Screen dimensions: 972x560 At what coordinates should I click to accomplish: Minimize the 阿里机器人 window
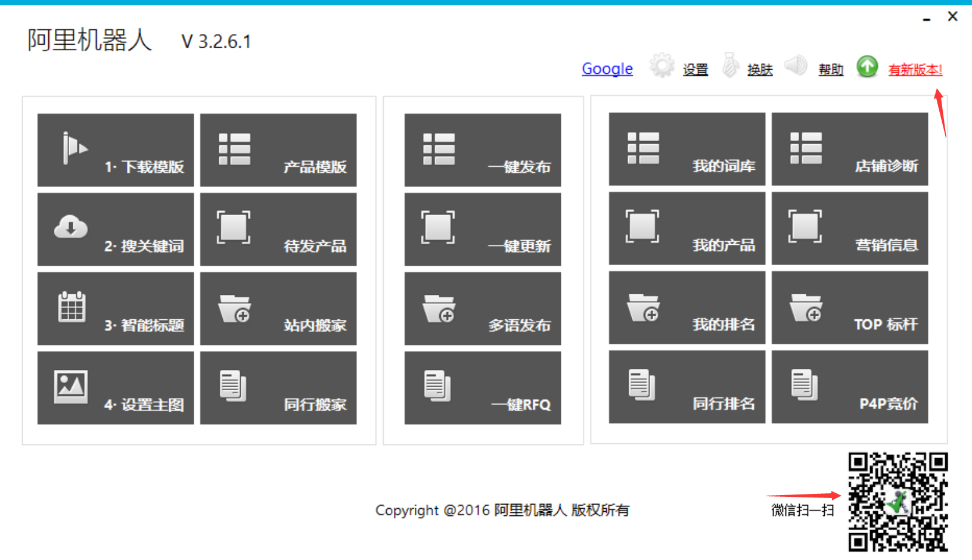pyautogui.click(x=927, y=19)
